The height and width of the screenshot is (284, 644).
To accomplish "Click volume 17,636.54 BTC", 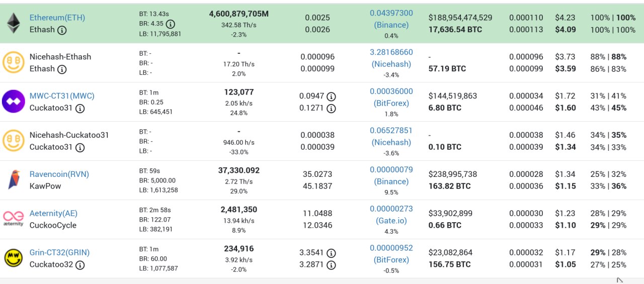I will coord(455,30).
